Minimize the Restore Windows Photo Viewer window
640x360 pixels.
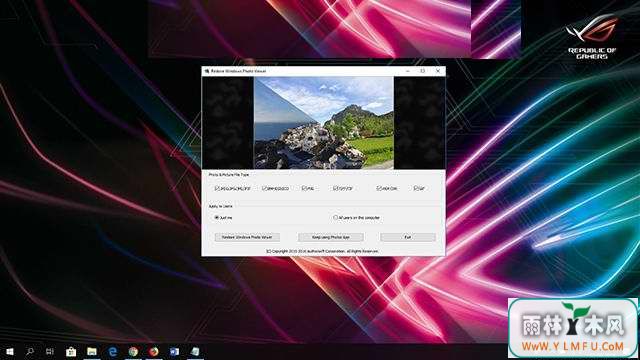click(x=408, y=71)
